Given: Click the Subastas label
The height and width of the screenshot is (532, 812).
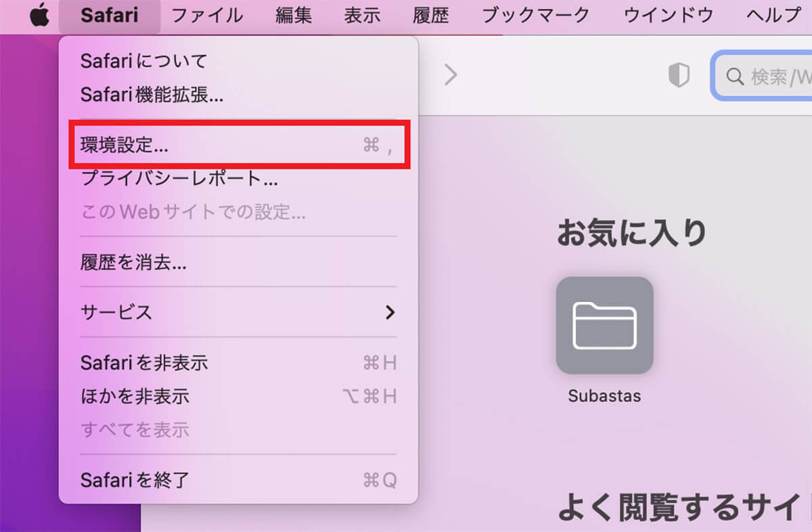Looking at the screenshot, I should click(x=604, y=396).
